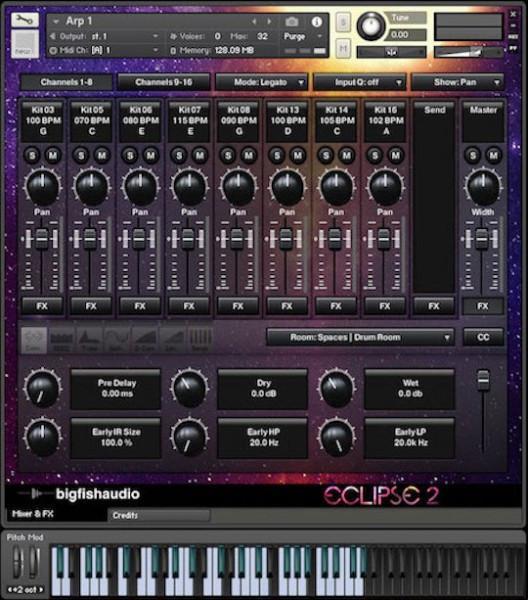Click the Pre Delay knob

42,388
